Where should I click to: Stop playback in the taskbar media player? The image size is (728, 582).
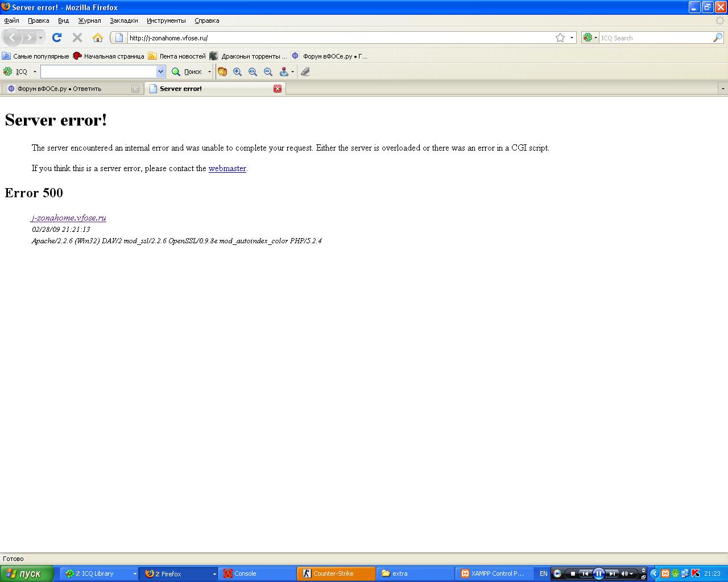click(573, 573)
